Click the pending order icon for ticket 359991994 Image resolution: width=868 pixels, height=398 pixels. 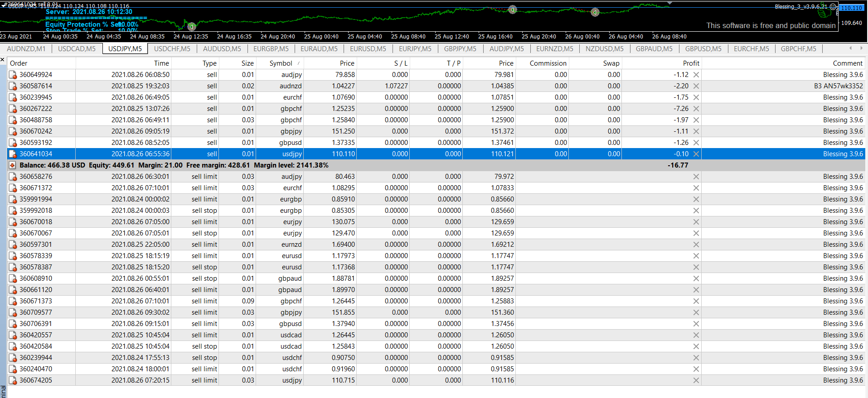pyautogui.click(x=13, y=199)
